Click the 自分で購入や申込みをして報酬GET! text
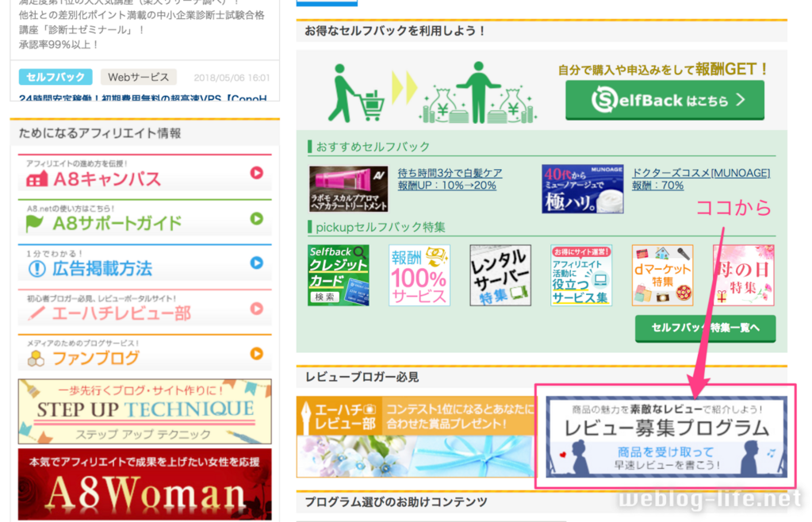The height and width of the screenshot is (522, 812). [x=663, y=69]
